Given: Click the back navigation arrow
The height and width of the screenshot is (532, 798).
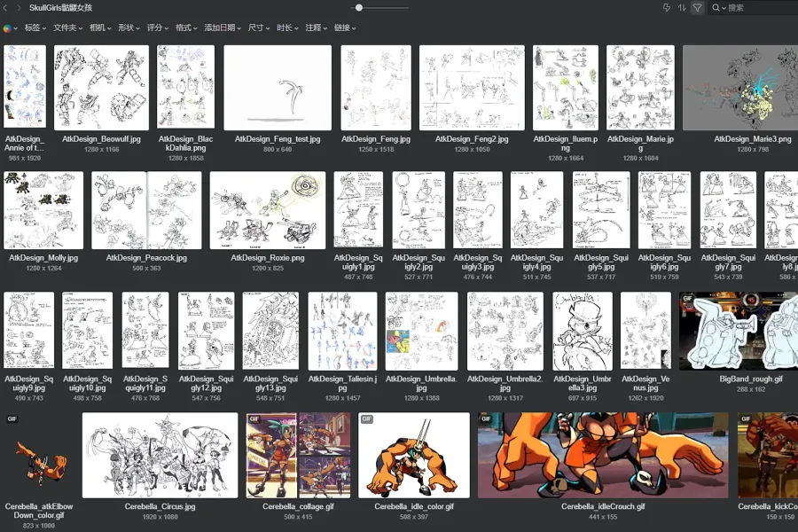Looking at the screenshot, I should pos(6,8).
